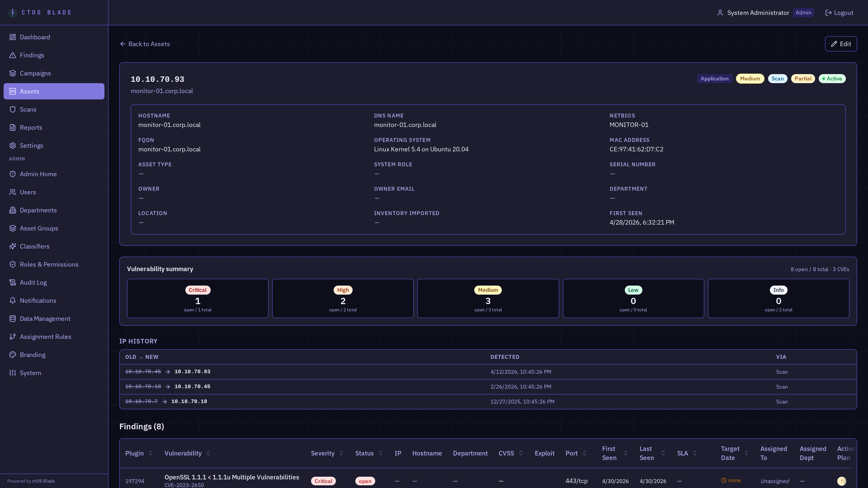The image size is (868, 488).
Task: Open the Dashboard menu item
Action: coord(54,37)
